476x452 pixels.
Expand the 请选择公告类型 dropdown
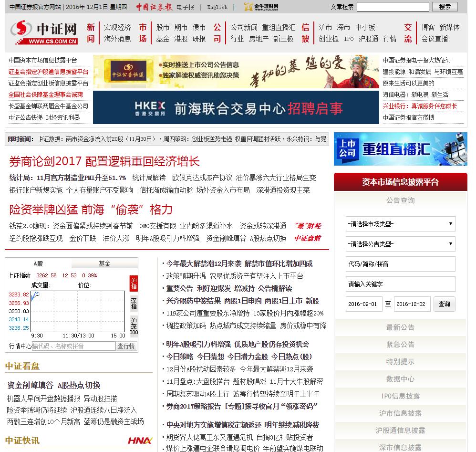401,244
